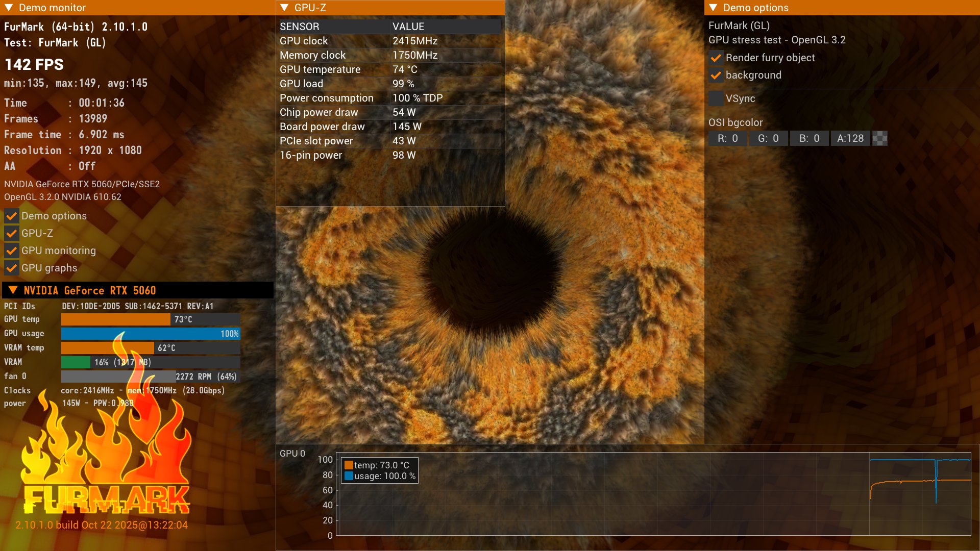Click the Time 00:01:36 line
The height and width of the screenshot is (551, 980).
64,103
